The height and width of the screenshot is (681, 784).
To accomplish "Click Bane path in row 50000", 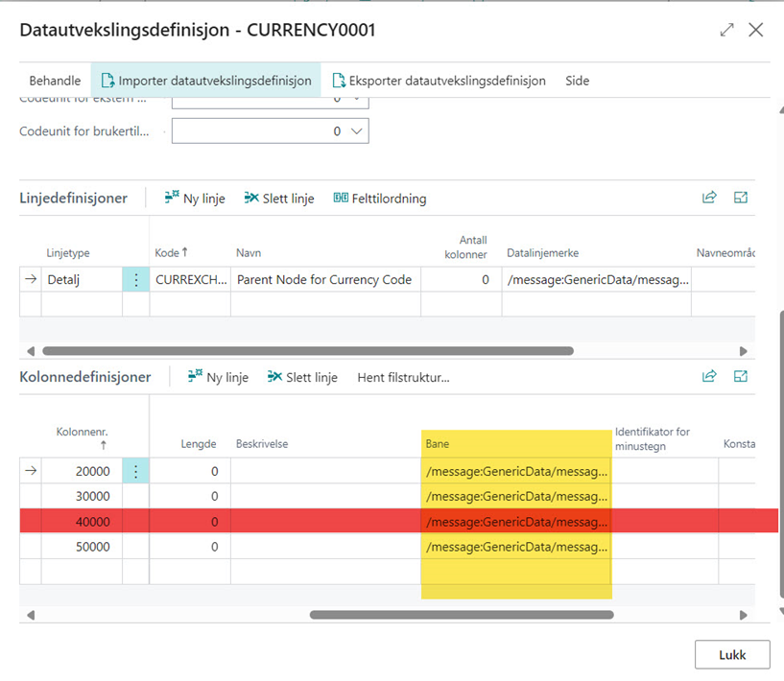I will point(516,547).
